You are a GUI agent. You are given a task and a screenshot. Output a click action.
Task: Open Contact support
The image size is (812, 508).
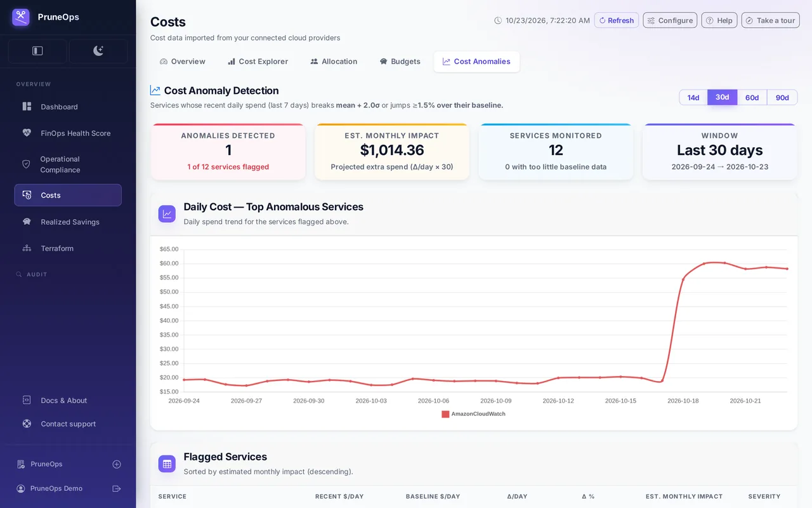point(68,424)
